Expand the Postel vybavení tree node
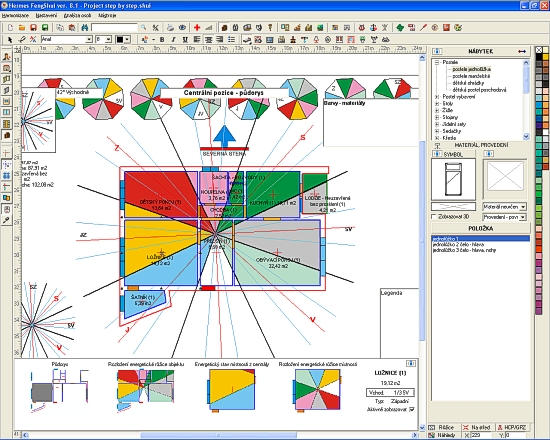 [437, 97]
